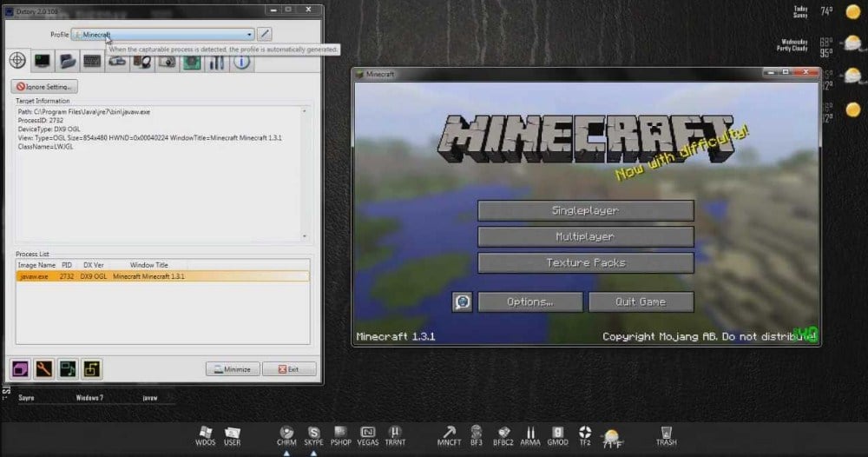This screenshot has height=457, width=868.
Task: Click the DX Ver column header
Action: (94, 265)
